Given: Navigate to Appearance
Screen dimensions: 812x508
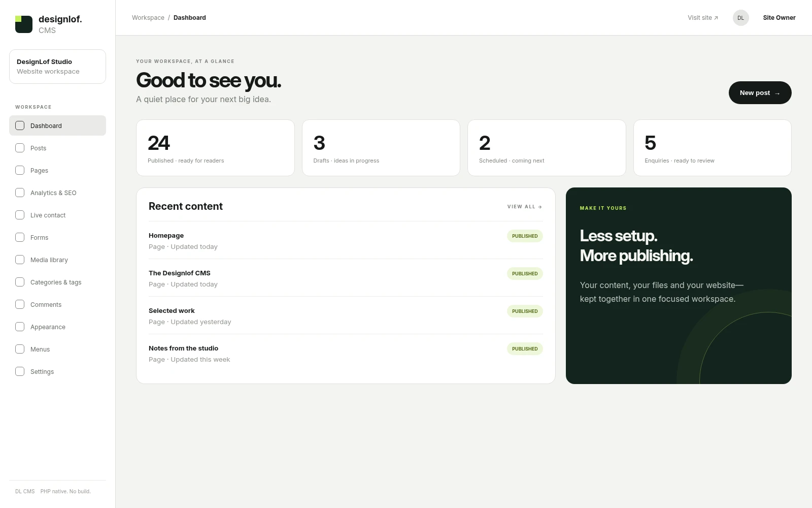Looking at the screenshot, I should (x=57, y=327).
